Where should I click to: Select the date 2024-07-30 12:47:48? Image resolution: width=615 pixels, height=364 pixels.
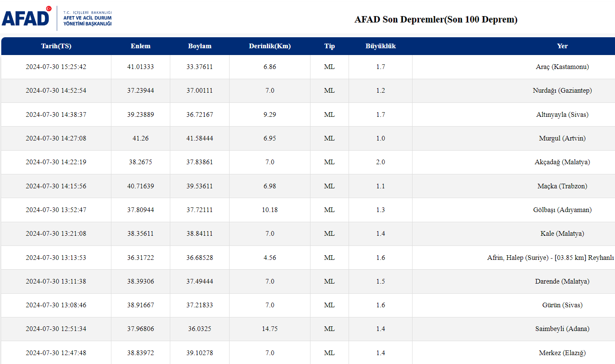pyautogui.click(x=56, y=353)
